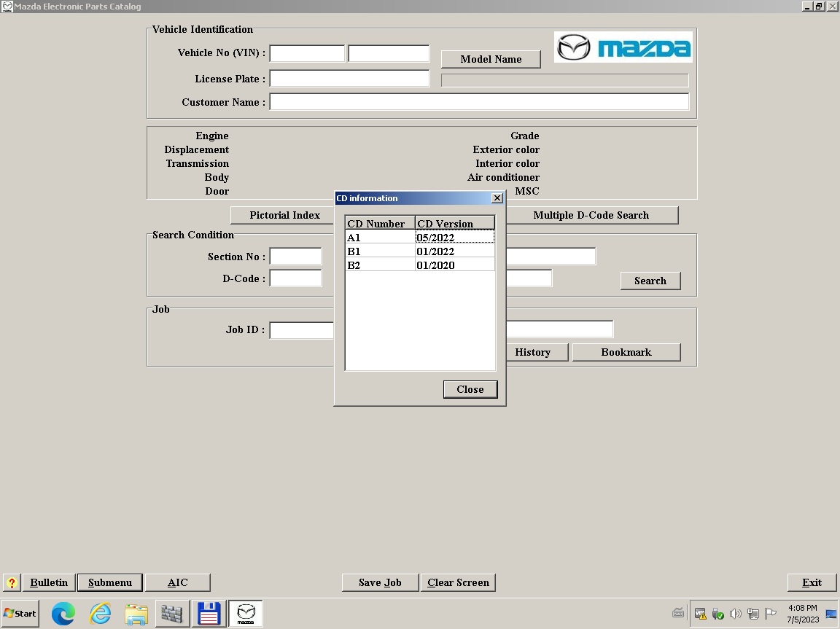840x629 pixels.
Task: Click the Mazda logo banner
Action: (623, 47)
